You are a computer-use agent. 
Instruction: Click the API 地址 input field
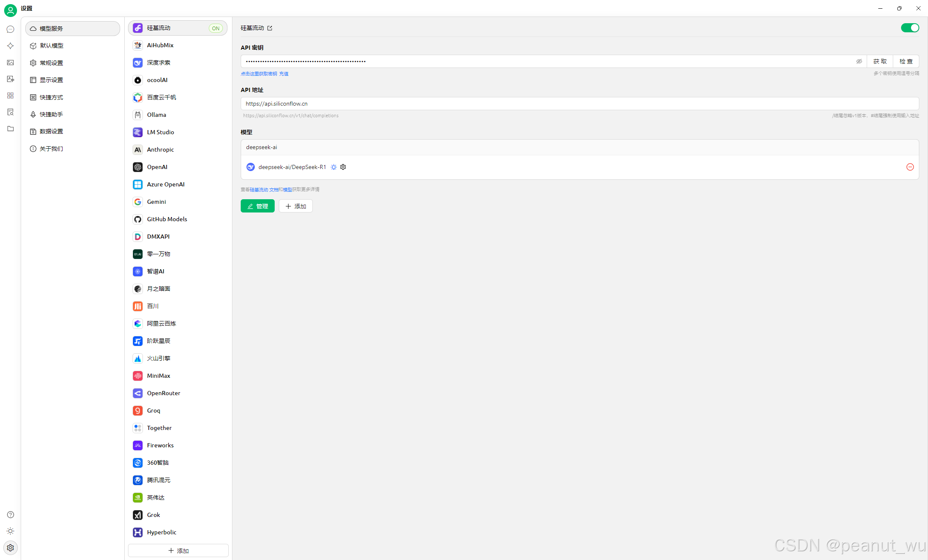(579, 104)
